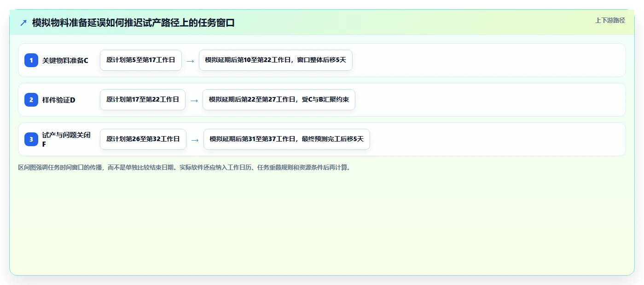
Task: Click the title 模拟物料准备延误如何推迟试产路径上的任务窗口
Action: click(x=133, y=23)
